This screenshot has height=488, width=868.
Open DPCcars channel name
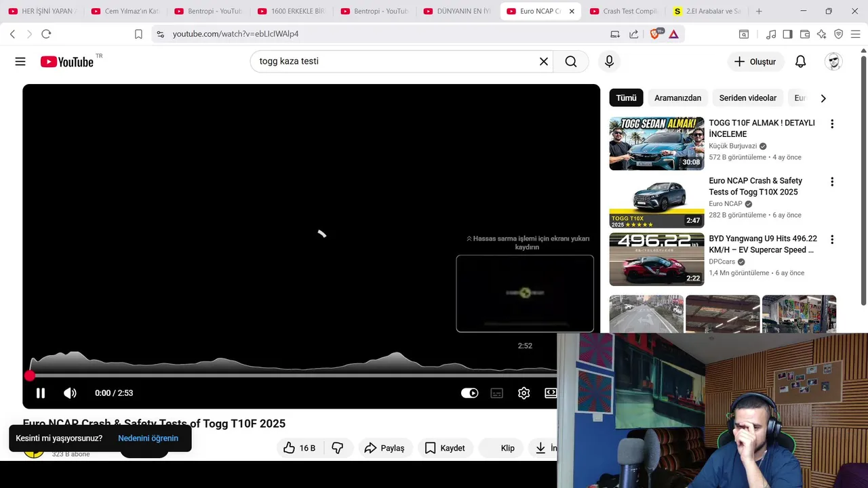pyautogui.click(x=722, y=262)
